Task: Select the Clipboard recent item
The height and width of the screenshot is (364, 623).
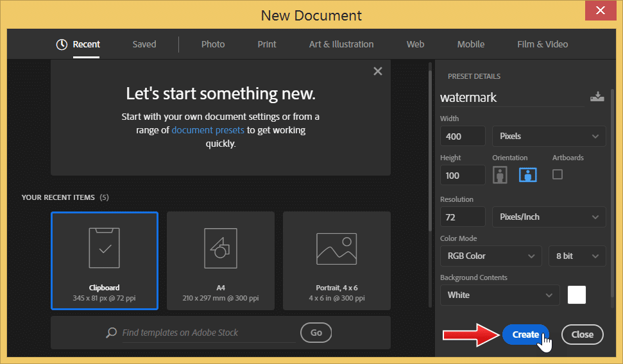Action: click(105, 260)
